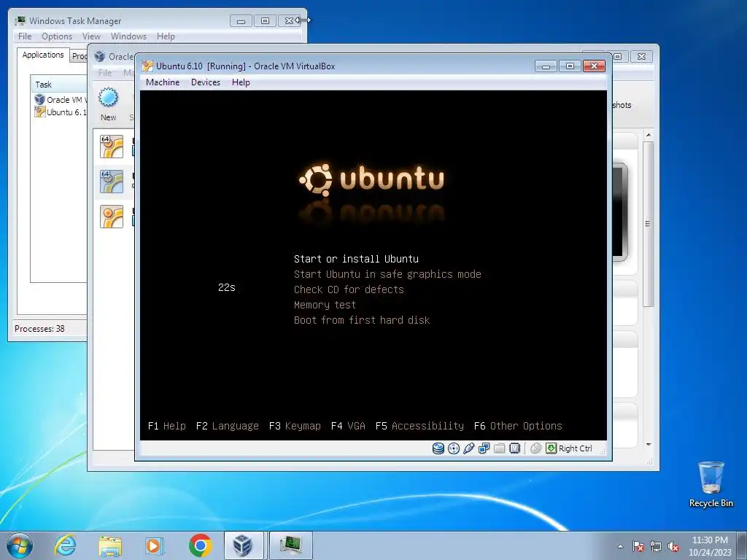Launch Internet Explorer from the taskbar

click(65, 545)
